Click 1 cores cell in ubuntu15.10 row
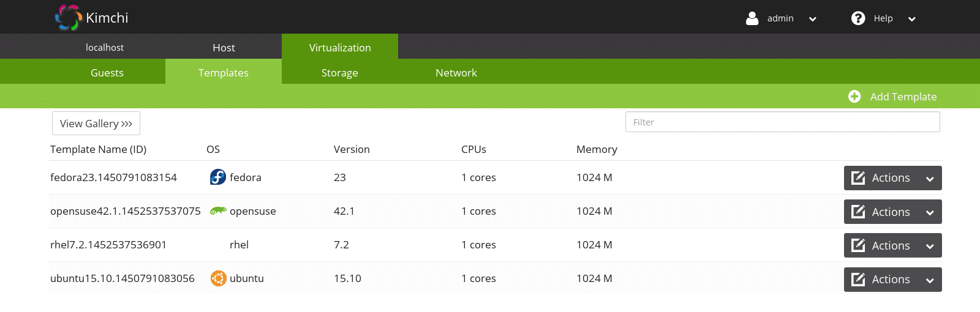Viewport: 980px width, 312px height. [x=479, y=278]
